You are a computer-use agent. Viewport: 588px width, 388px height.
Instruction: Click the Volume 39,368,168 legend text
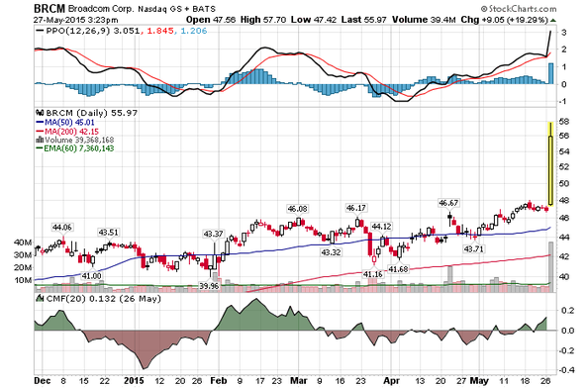(79, 140)
